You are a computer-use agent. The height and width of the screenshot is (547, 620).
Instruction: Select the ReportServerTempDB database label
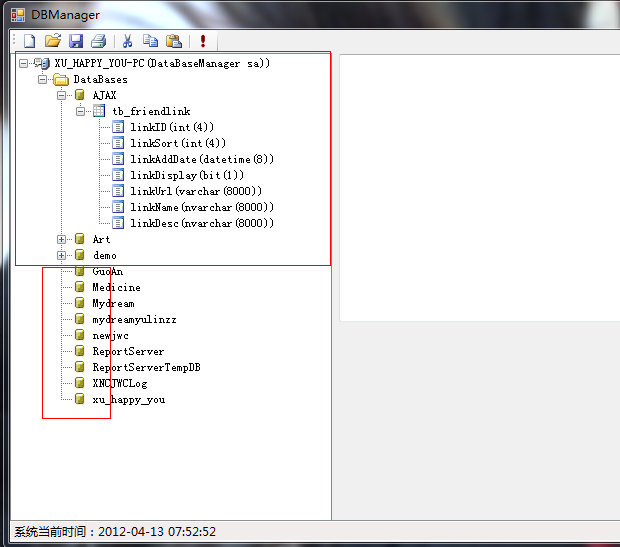point(146,367)
